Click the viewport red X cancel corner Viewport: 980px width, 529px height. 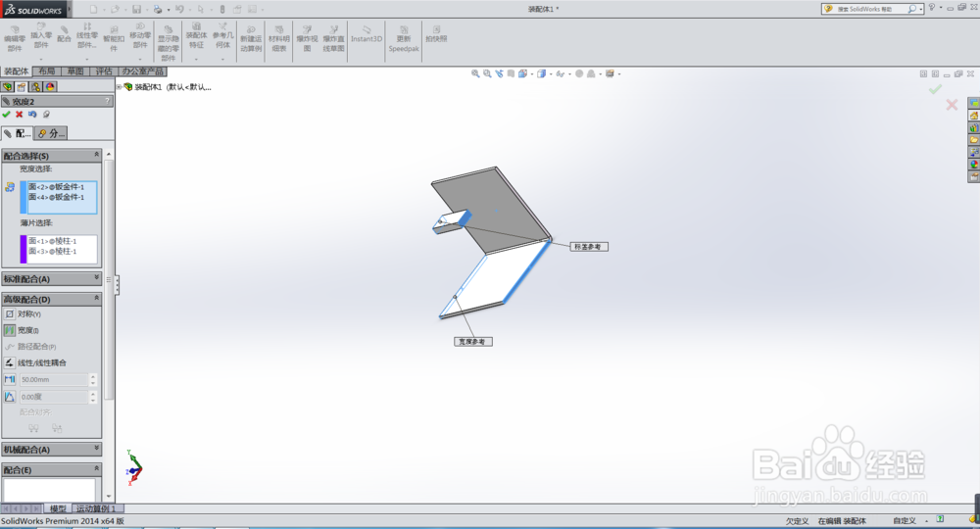[952, 105]
